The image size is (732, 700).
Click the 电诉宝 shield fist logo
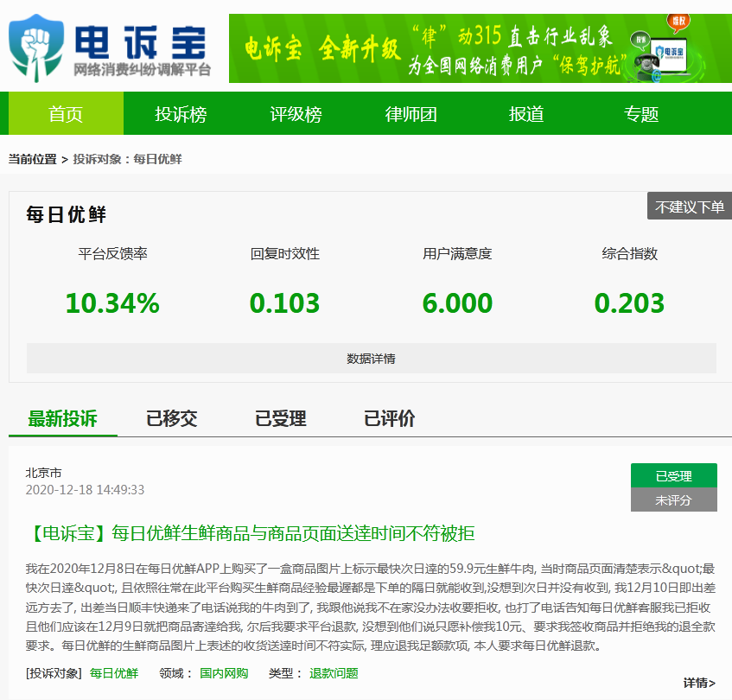[x=36, y=48]
